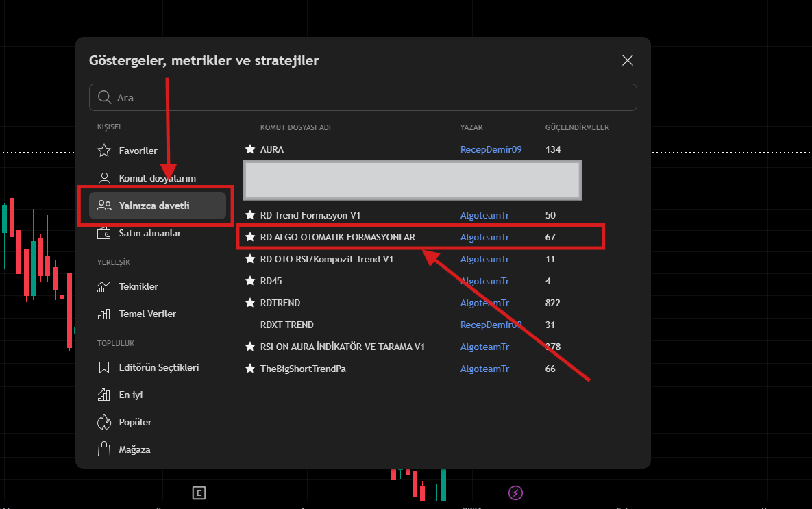Open author RecepDemir09 for AURA
812x509 pixels.
pyautogui.click(x=491, y=149)
